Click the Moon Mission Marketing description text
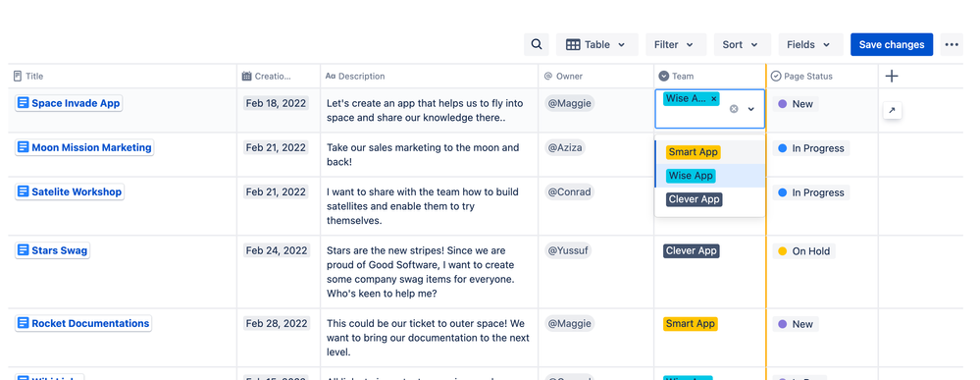The height and width of the screenshot is (380, 980). pyautogui.click(x=423, y=154)
